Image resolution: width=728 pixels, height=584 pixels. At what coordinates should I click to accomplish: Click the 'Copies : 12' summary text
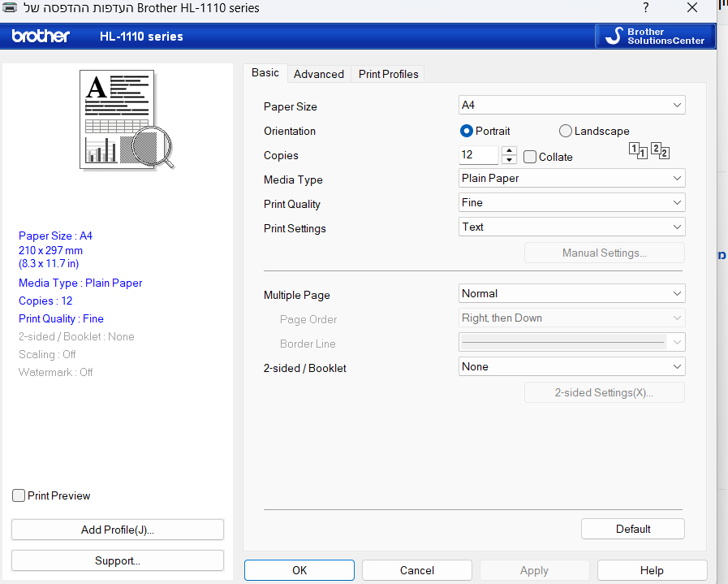pyautogui.click(x=45, y=301)
